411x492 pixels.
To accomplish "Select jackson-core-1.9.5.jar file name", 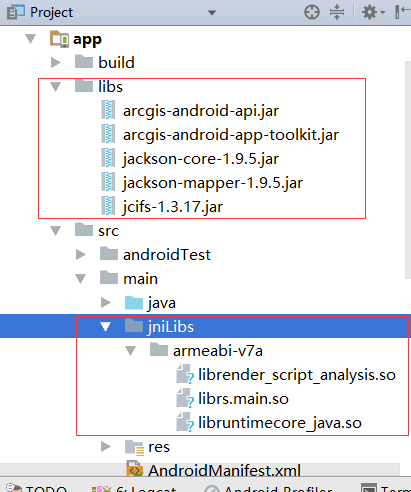I will (x=201, y=159).
